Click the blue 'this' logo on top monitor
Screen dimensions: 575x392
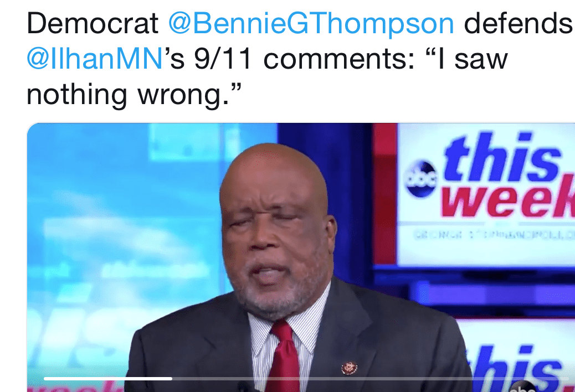coord(503,158)
